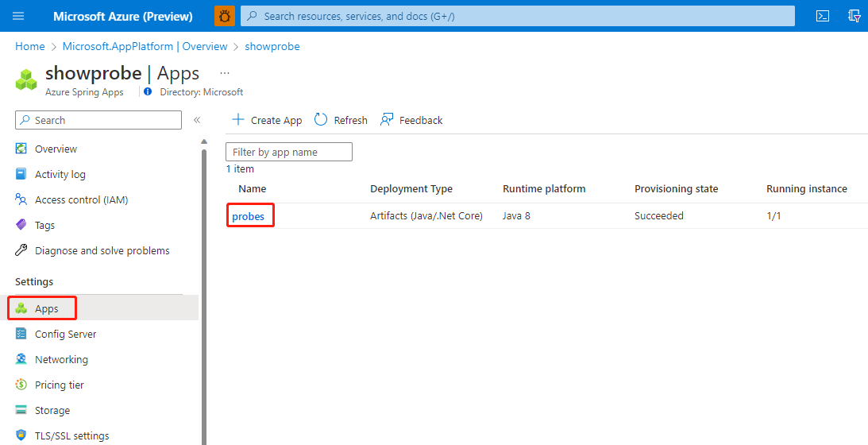Click the global search resources box
This screenshot has width=868, height=445.
[518, 16]
